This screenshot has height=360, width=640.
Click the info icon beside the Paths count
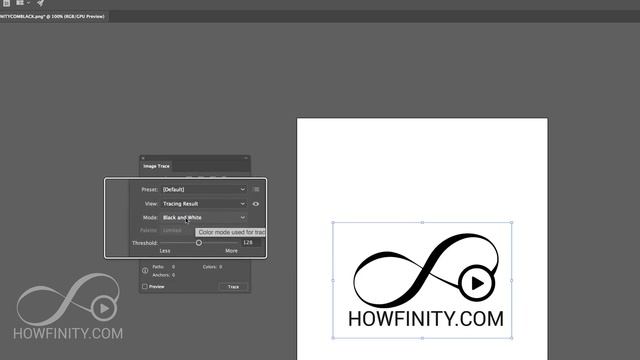(145, 271)
